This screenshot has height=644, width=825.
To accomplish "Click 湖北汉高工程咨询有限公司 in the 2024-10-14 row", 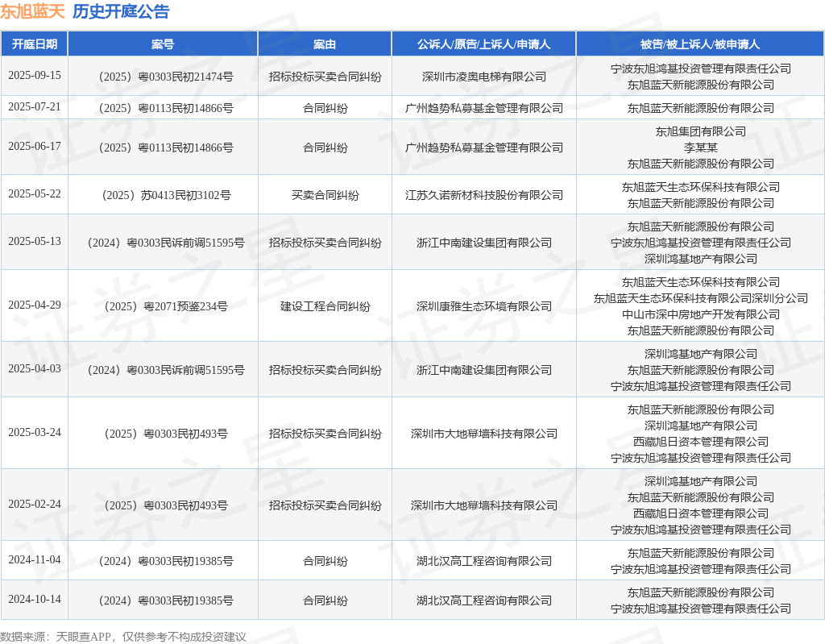I will click(484, 600).
